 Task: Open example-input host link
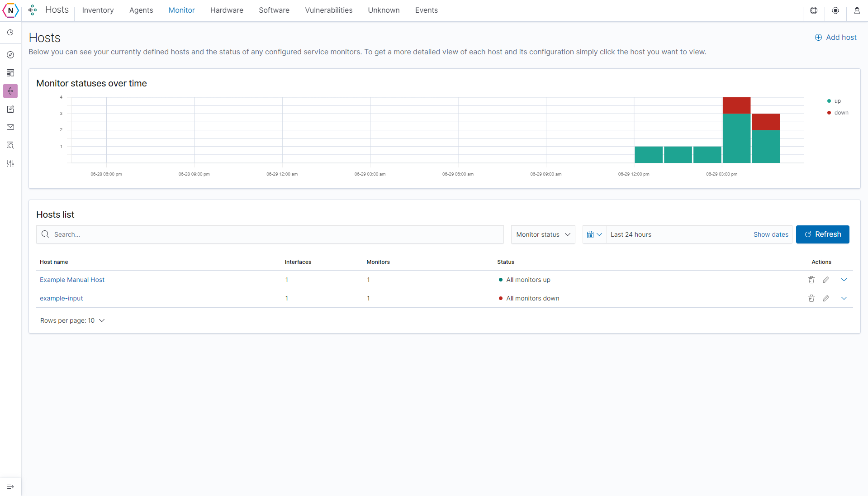click(62, 298)
